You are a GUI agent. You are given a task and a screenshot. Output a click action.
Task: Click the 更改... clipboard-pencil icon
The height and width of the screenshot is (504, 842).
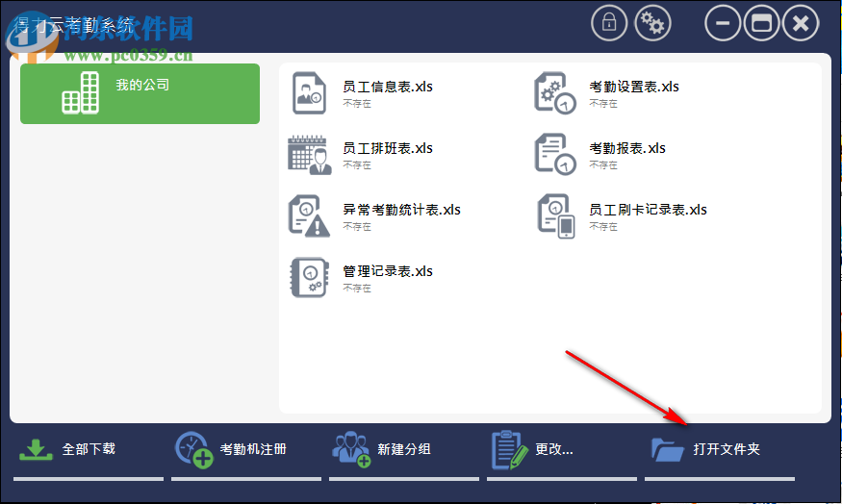510,450
